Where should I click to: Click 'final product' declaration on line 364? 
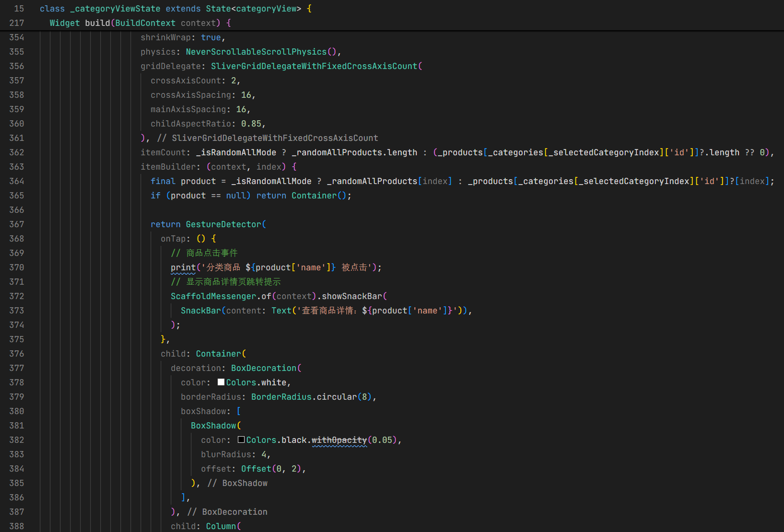pyautogui.click(x=183, y=181)
